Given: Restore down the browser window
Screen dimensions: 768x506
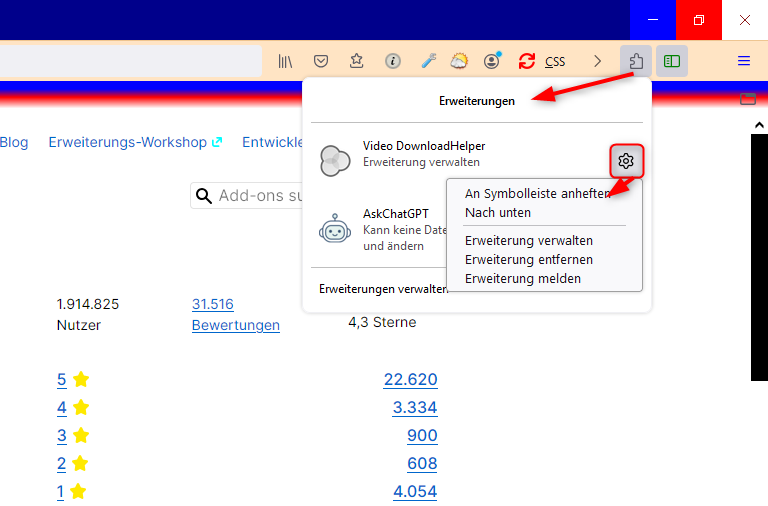Looking at the screenshot, I should [x=699, y=20].
